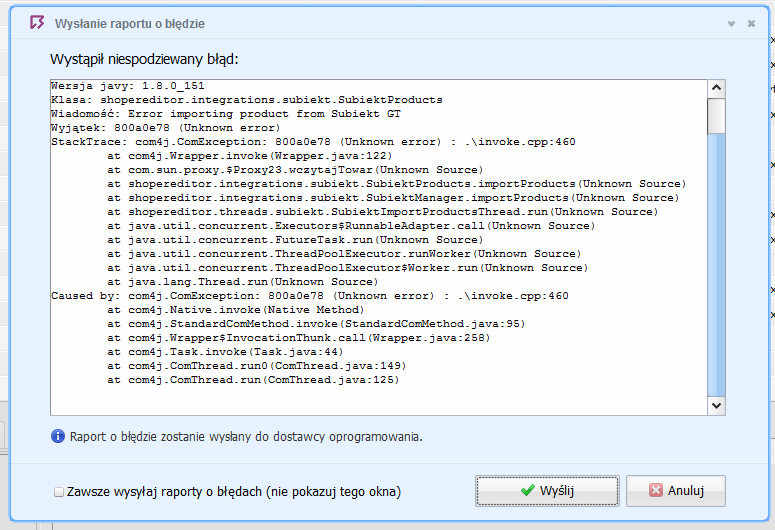Viewport: 775px width, 530px height.
Task: Click the 'at com4j.Wrapper.invoke(Wrapper.java:122)' line
Action: [250, 156]
